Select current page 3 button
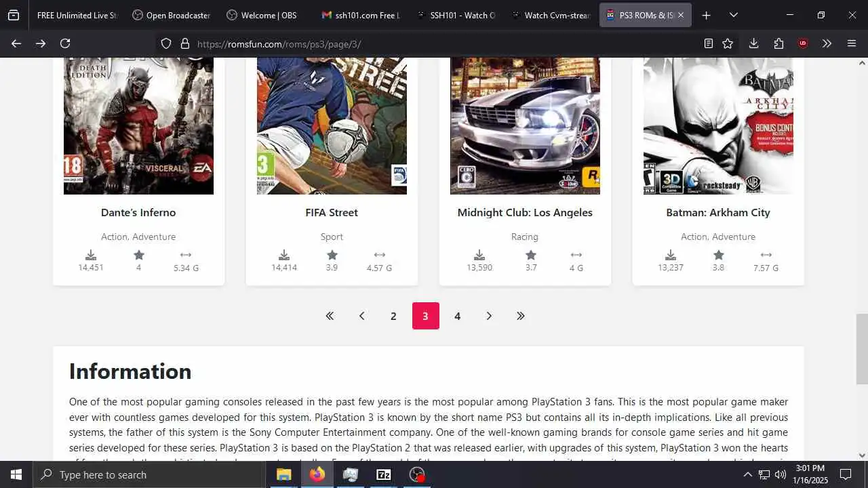The width and height of the screenshot is (868, 488). point(425,316)
